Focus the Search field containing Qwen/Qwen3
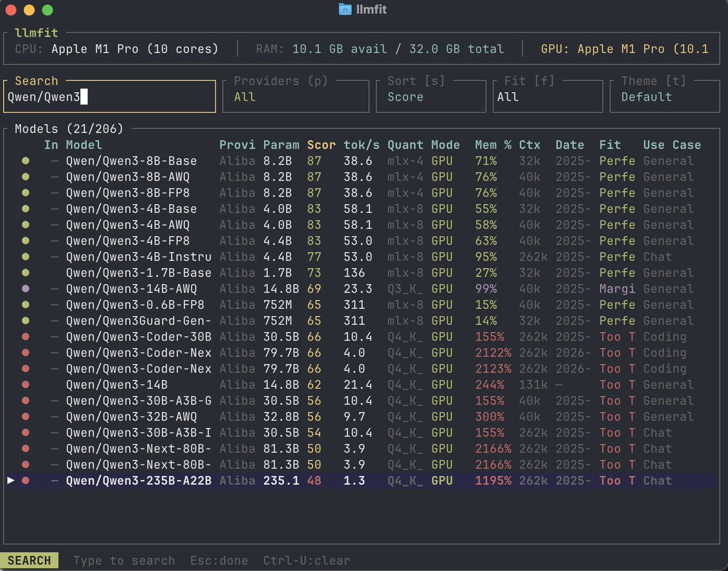 [110, 96]
